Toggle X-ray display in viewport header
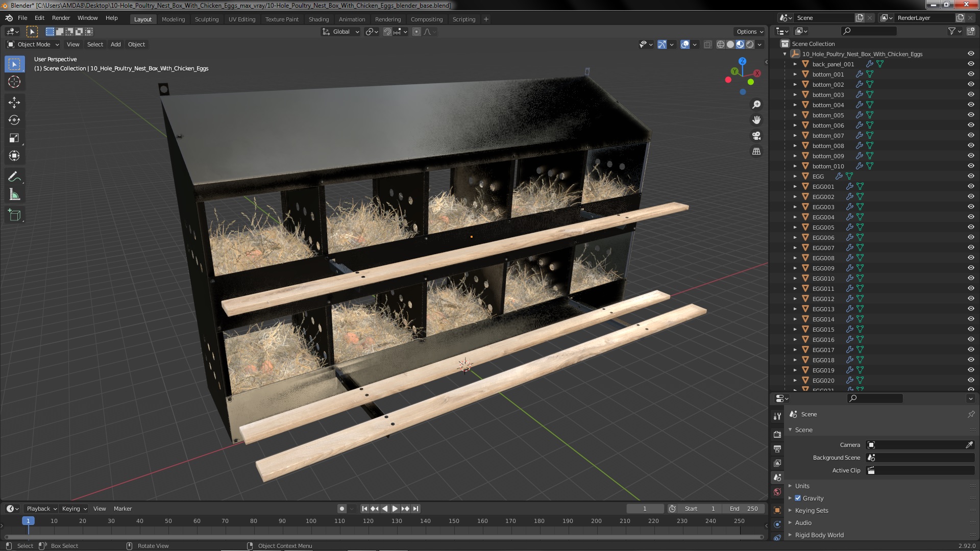Viewport: 980px width, 551px height. tap(707, 45)
